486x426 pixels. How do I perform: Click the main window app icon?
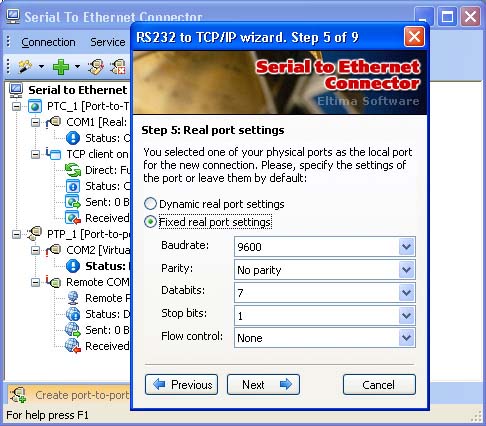click(x=14, y=16)
